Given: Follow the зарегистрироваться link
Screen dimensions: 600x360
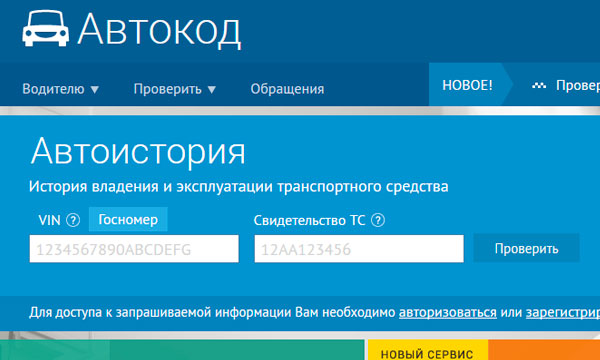Looking at the screenshot, I should 563,313.
